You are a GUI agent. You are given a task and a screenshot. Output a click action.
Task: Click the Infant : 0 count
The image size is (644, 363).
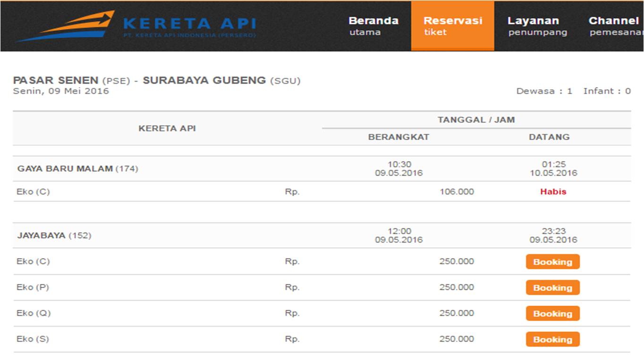point(607,91)
